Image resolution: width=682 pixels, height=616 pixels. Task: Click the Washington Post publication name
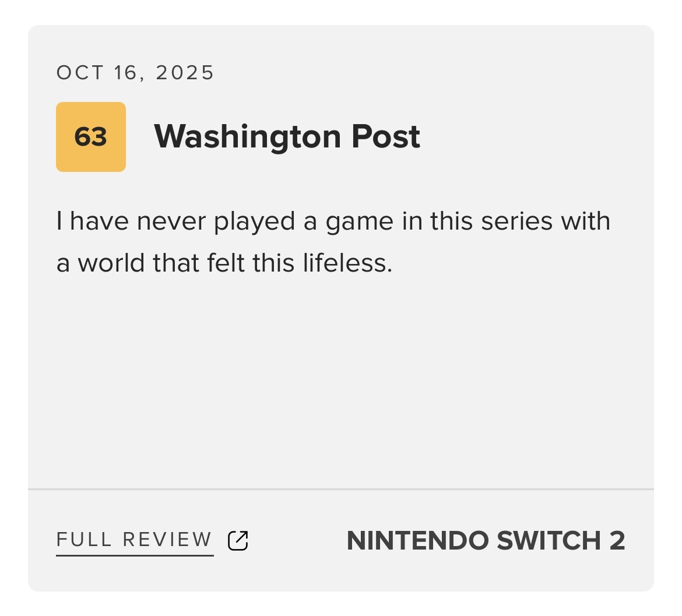coord(287,136)
